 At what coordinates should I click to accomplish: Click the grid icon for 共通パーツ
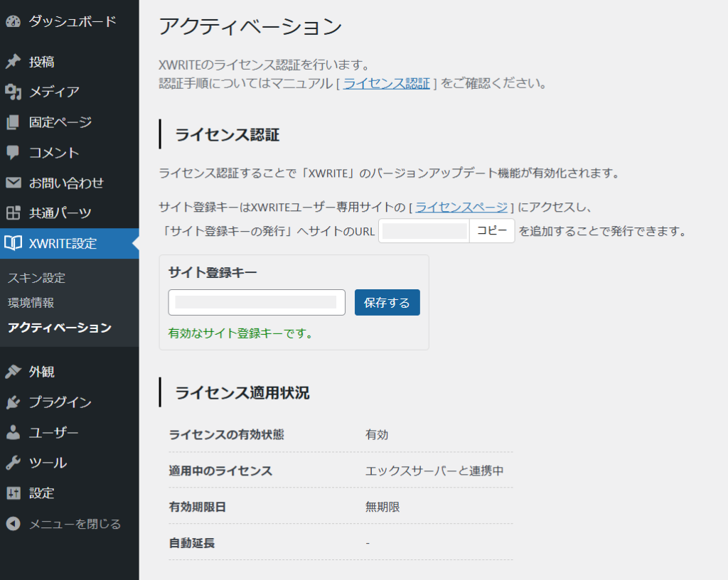coord(13,213)
